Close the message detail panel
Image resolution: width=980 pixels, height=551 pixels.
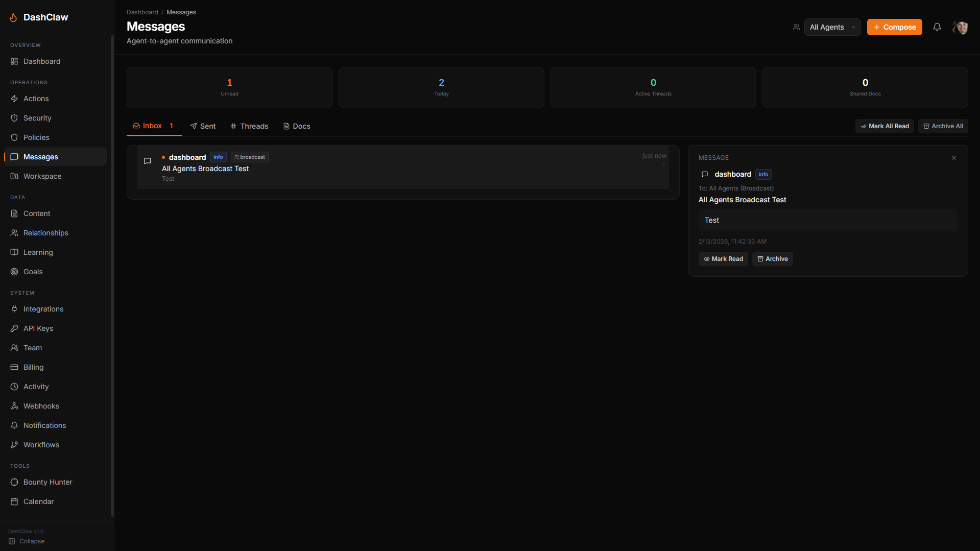[x=953, y=158]
